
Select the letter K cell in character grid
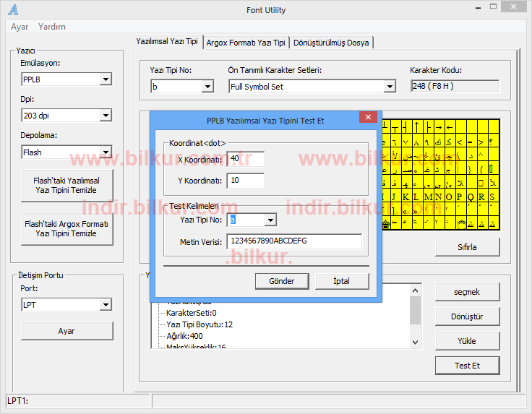coord(406,197)
